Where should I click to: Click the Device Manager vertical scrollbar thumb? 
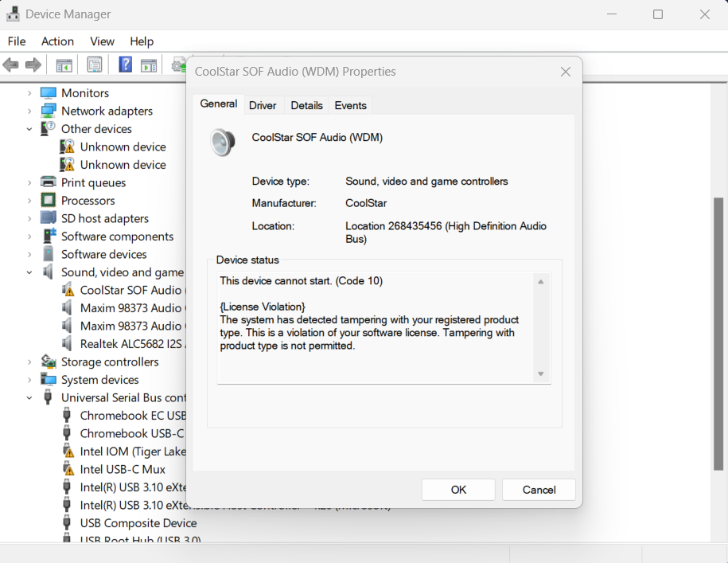pyautogui.click(x=718, y=334)
